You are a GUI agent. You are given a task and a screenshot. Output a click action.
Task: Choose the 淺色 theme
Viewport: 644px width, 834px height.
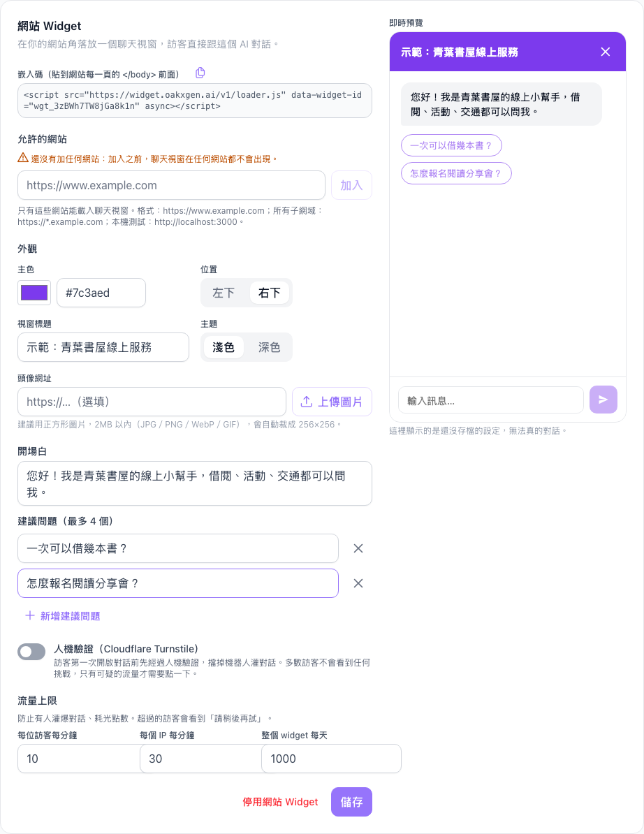[224, 347]
